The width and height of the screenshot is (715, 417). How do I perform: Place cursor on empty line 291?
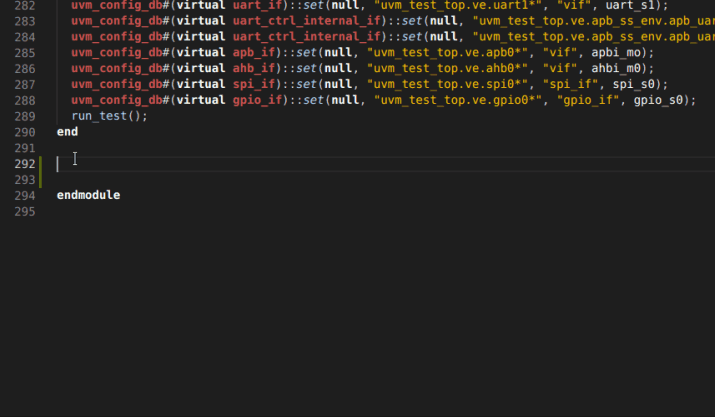pos(300,148)
